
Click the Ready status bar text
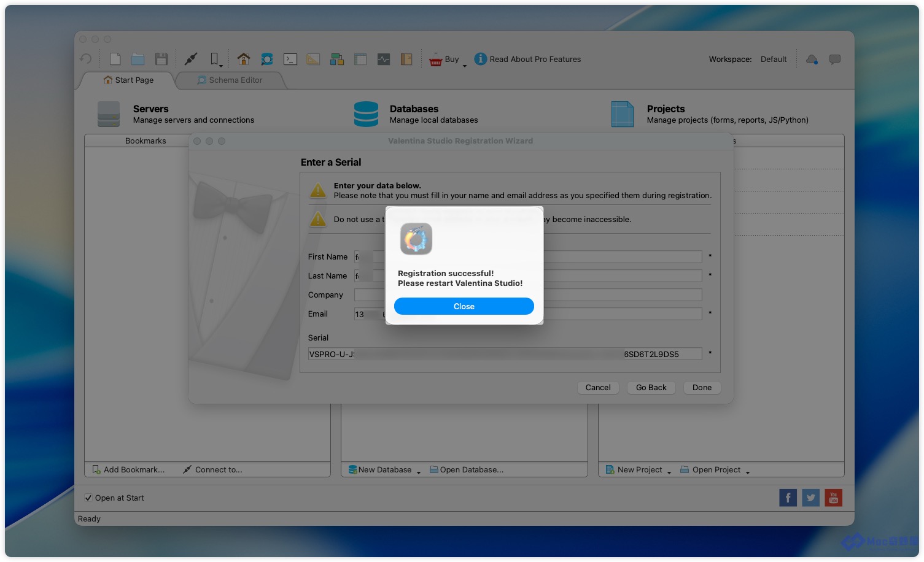click(x=89, y=519)
